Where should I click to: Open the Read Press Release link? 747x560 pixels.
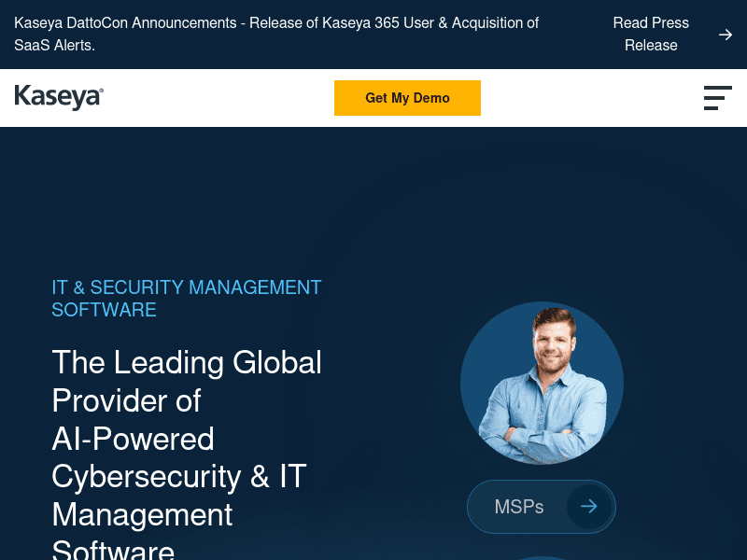(651, 34)
